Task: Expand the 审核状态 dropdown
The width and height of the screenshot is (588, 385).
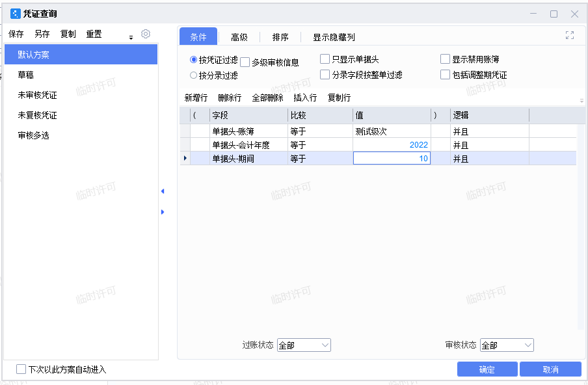Action: click(x=507, y=345)
